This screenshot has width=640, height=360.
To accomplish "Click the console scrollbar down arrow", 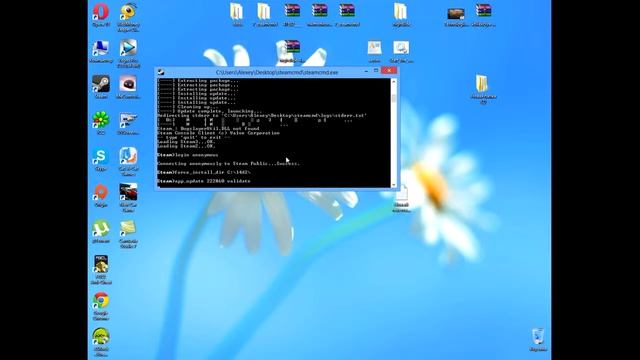I will (393, 185).
